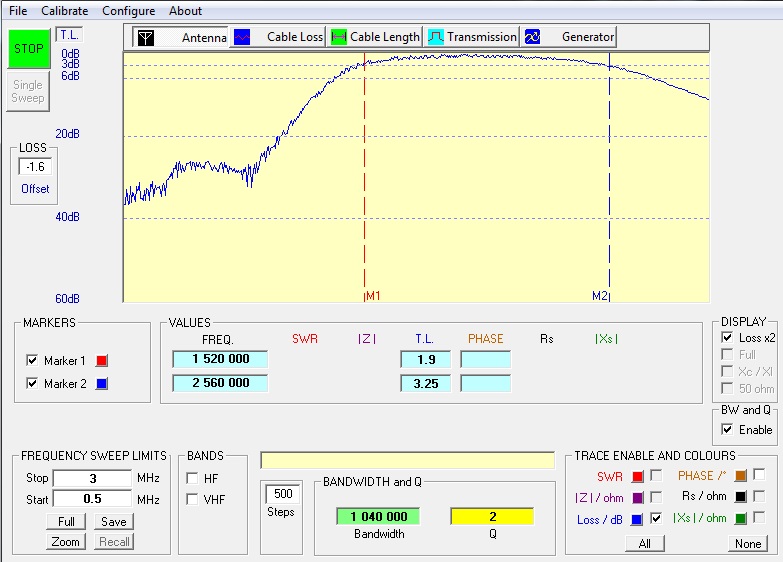Toggle the Marker 2 checkbox
783x562 pixels.
(32, 384)
